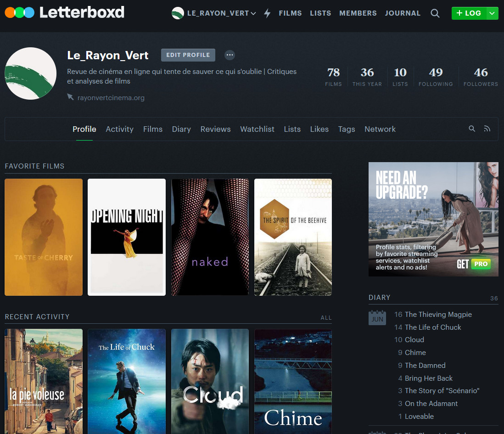The width and height of the screenshot is (504, 434).
Task: Switch to the Reviews tab
Action: (215, 129)
